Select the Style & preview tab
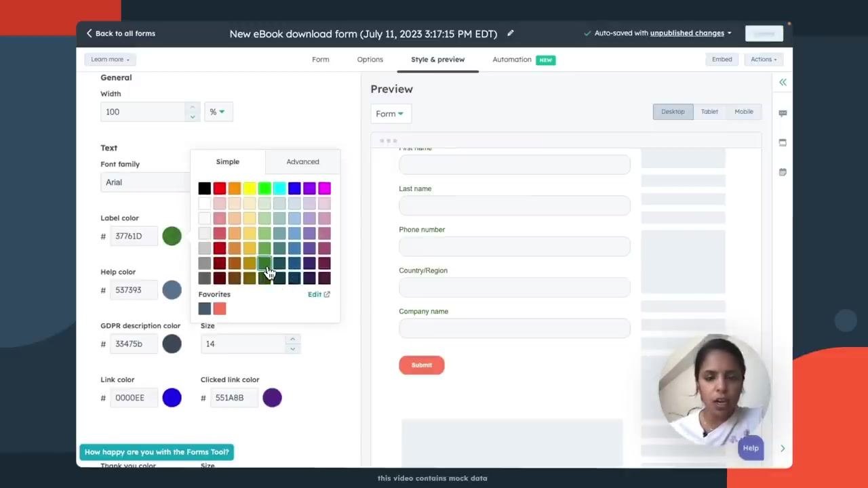868x488 pixels. pos(438,60)
